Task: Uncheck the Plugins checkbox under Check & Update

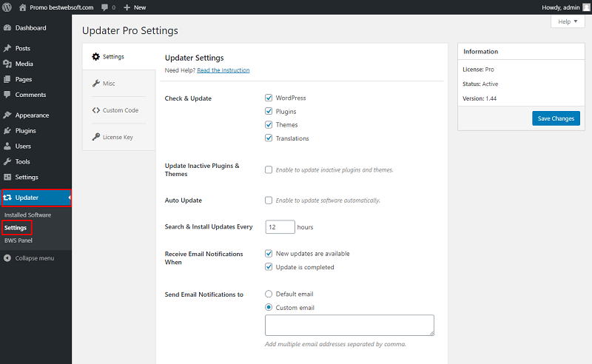Action: (x=269, y=111)
